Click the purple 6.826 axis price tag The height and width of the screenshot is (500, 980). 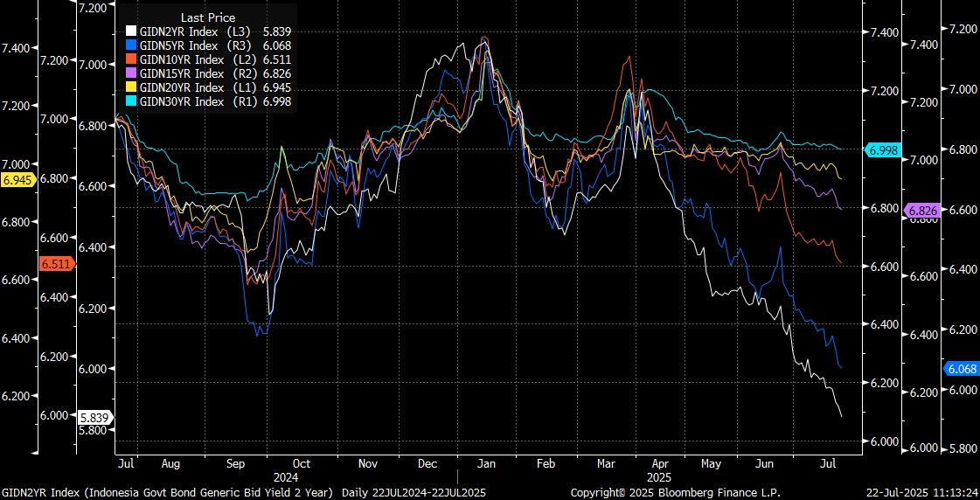921,211
